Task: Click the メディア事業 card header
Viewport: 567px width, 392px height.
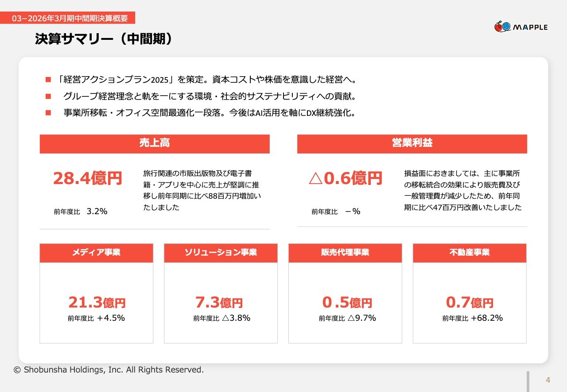Action: point(96,253)
